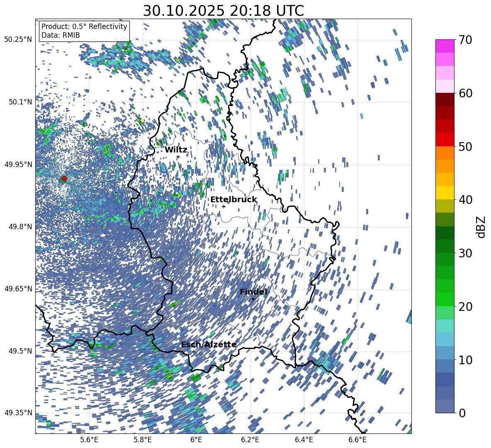The width and height of the screenshot is (491, 448).
Task: Click the Ettelbruck city label
Action: click(233, 200)
